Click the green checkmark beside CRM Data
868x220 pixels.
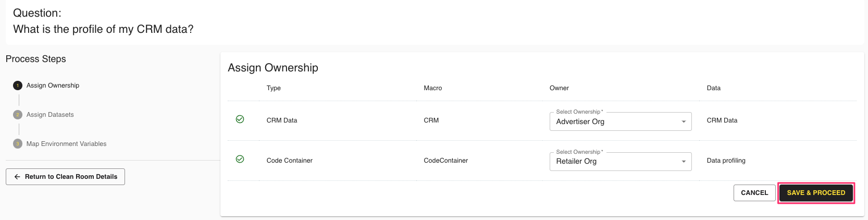pyautogui.click(x=240, y=119)
